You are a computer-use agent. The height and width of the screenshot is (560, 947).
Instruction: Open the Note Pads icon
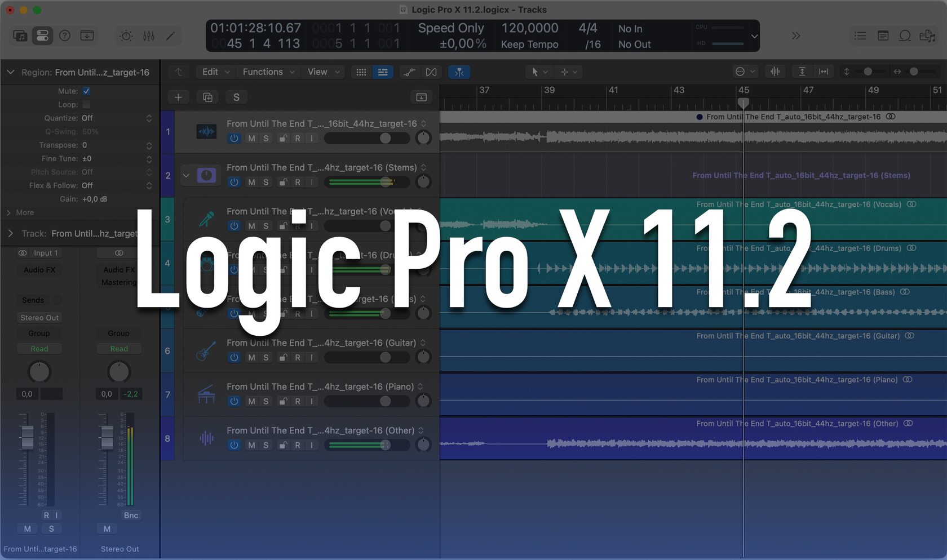[x=883, y=36]
